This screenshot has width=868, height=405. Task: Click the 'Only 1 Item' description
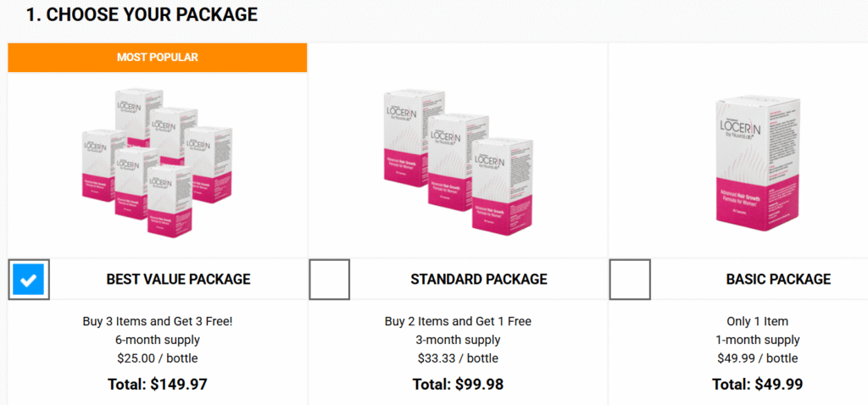point(757,321)
